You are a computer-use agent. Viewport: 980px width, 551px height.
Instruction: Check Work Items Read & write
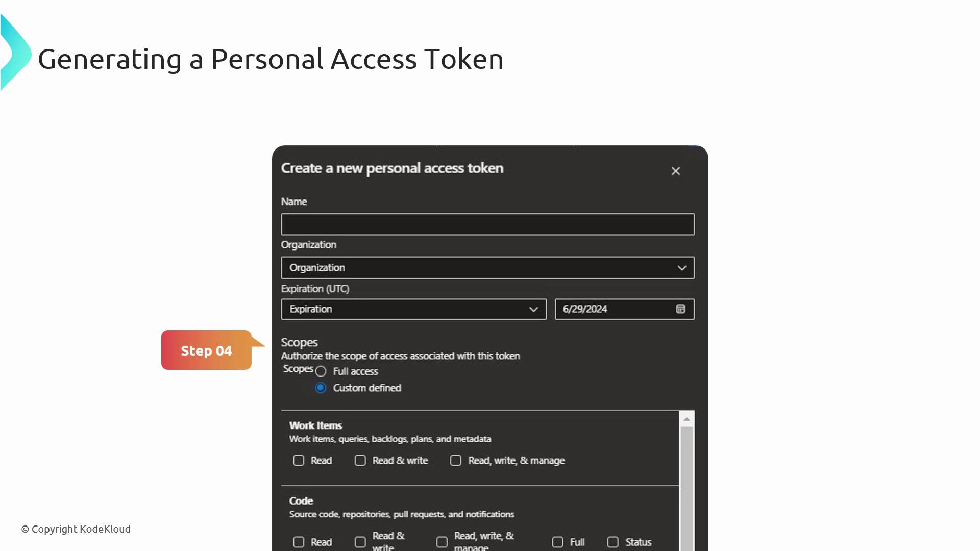360,461
